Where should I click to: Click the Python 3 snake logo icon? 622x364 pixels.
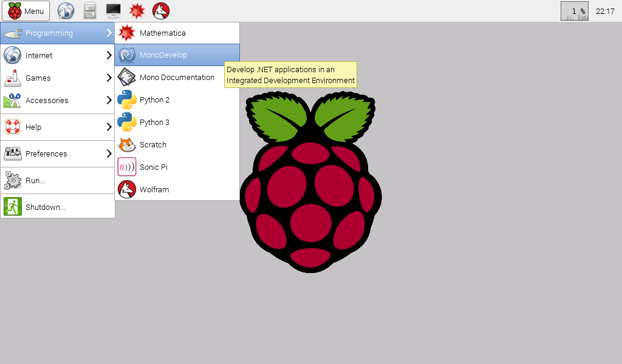(127, 123)
